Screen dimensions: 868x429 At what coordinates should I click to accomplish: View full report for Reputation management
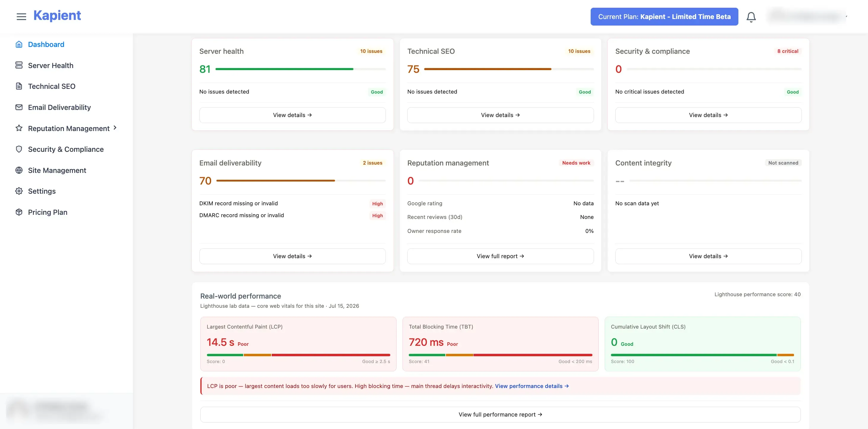click(500, 256)
